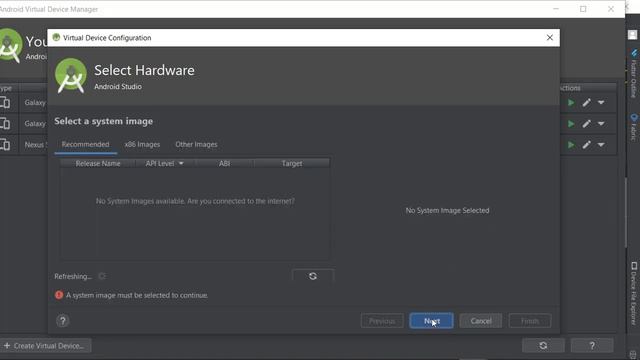The height and width of the screenshot is (360, 640).
Task: Click the first Galaxy row device type icon
Action: click(5, 102)
